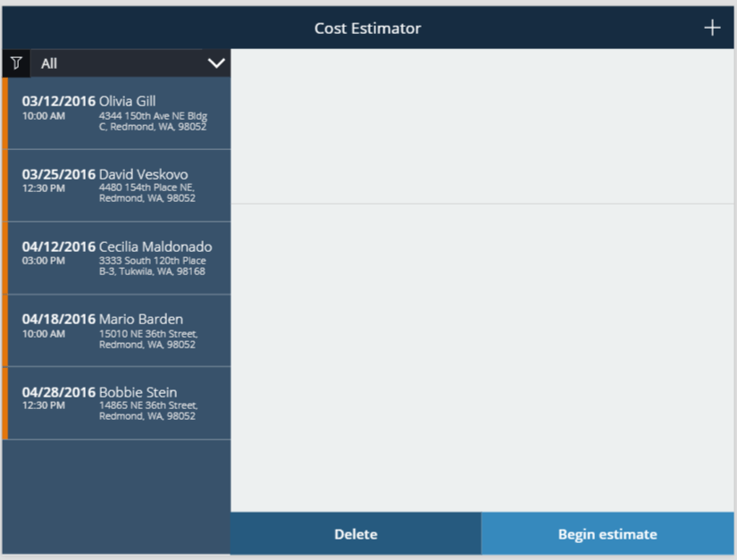Click the 04/28/2016 date text
Viewport: 737px width, 560px height.
[x=59, y=392]
